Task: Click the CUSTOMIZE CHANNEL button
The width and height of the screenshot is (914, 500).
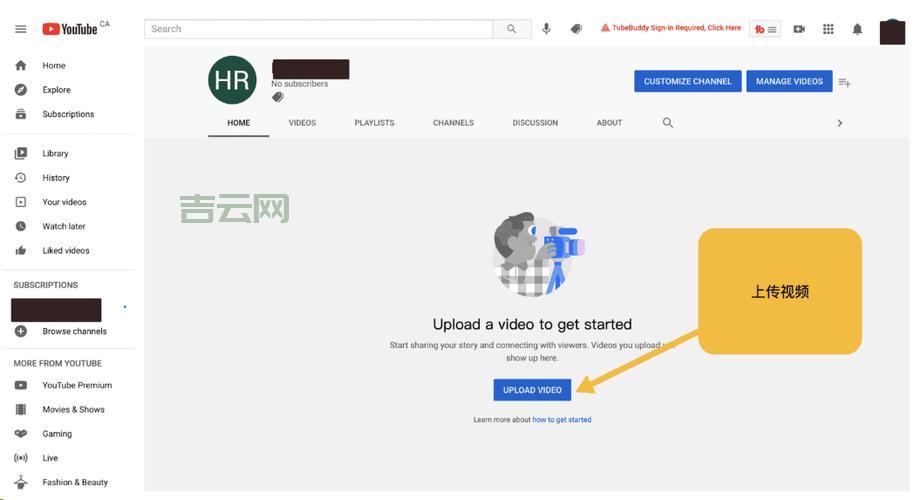Action: [687, 82]
